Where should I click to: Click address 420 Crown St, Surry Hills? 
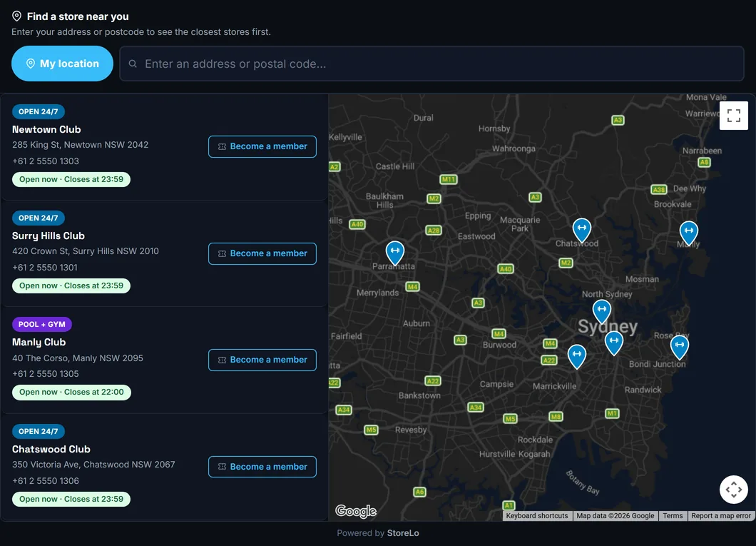pos(86,251)
